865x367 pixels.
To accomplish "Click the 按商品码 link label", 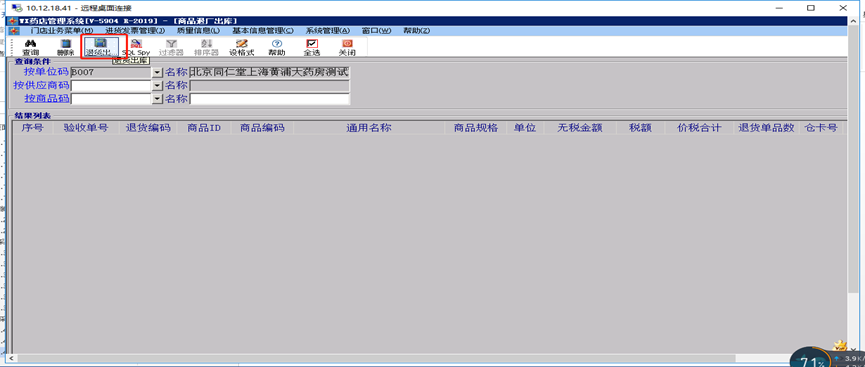I will coord(47,98).
